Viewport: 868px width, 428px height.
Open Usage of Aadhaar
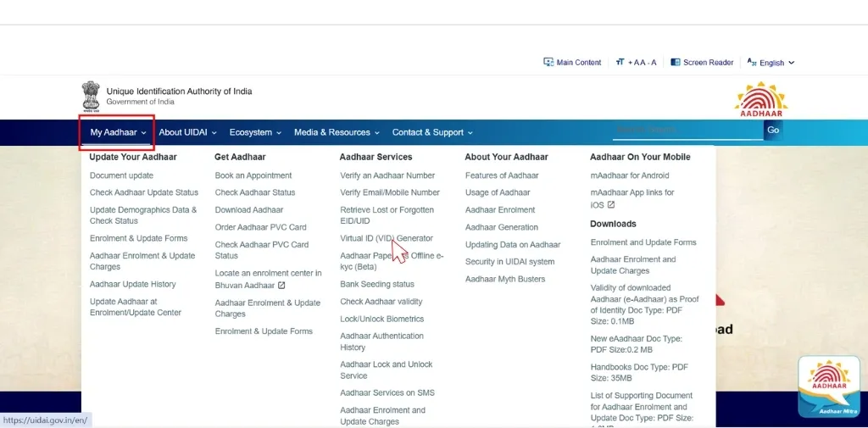[498, 192]
